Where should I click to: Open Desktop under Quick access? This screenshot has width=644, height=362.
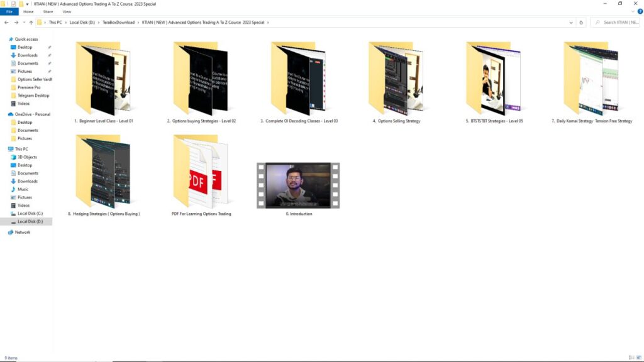click(x=25, y=47)
